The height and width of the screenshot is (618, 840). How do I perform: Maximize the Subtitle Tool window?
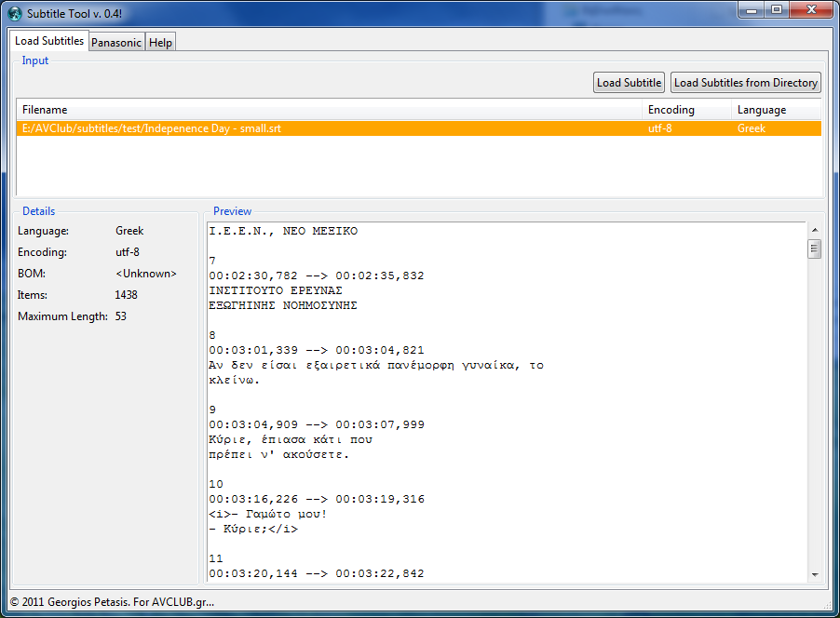click(777, 10)
